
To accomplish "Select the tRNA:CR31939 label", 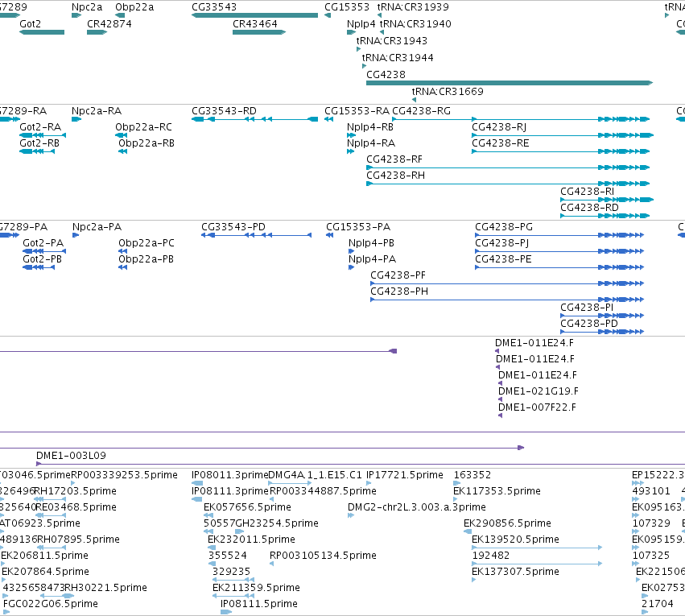I will point(413,7).
